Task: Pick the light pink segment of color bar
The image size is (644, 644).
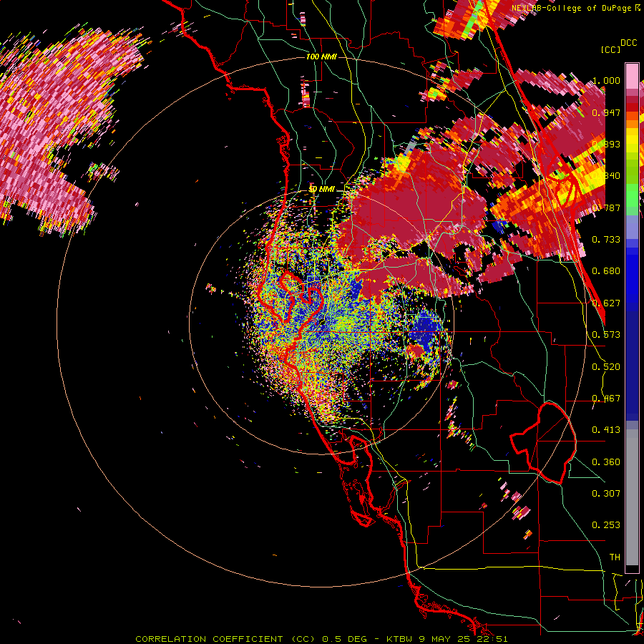Action: point(632,76)
